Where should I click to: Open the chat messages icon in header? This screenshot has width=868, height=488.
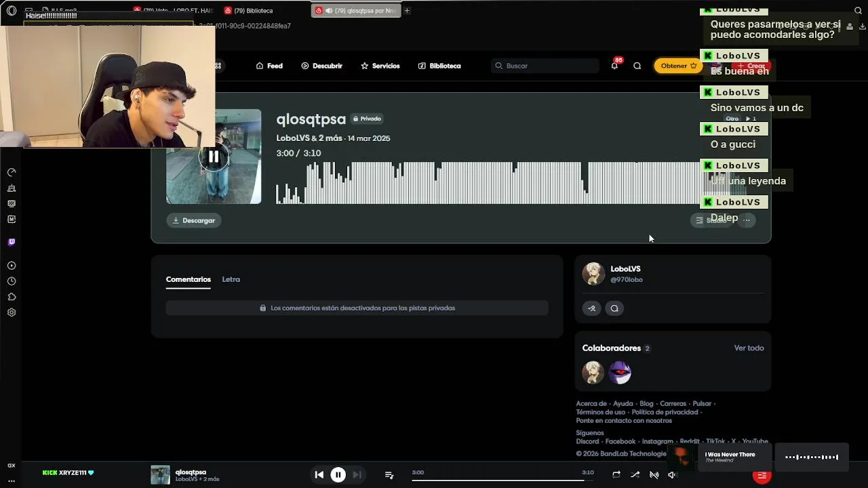coord(637,66)
